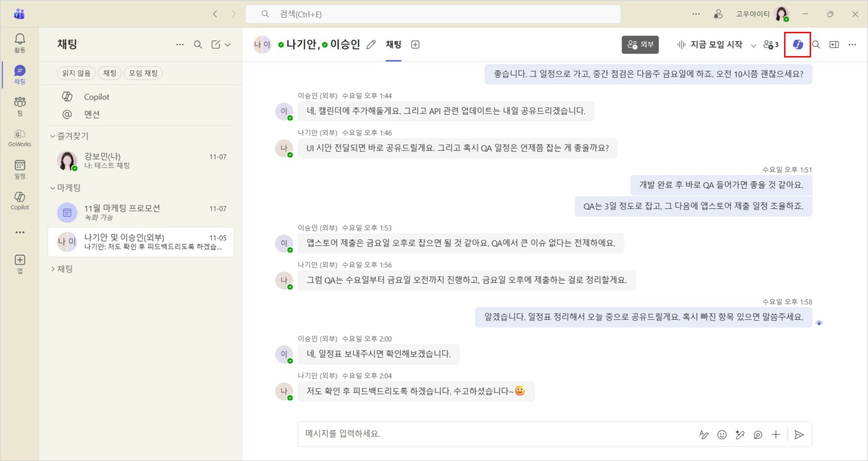This screenshot has width=868, height=461.
Task: Select the 채팅 tab in conversation header
Action: [x=393, y=45]
